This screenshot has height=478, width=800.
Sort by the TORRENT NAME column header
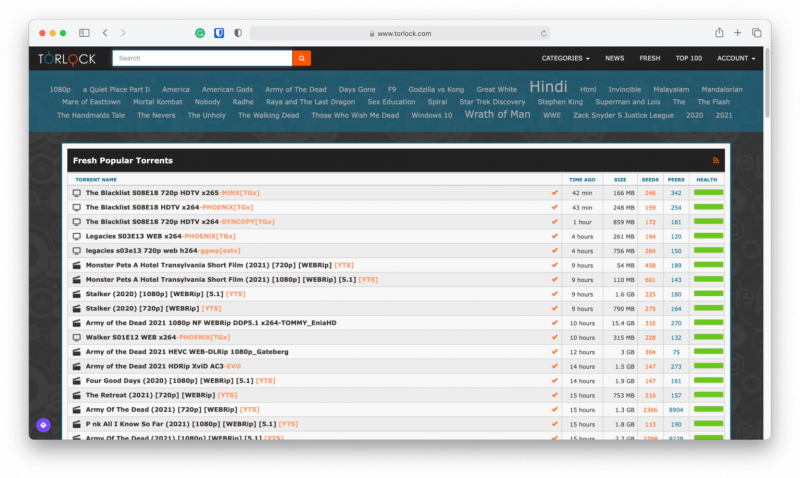point(96,180)
